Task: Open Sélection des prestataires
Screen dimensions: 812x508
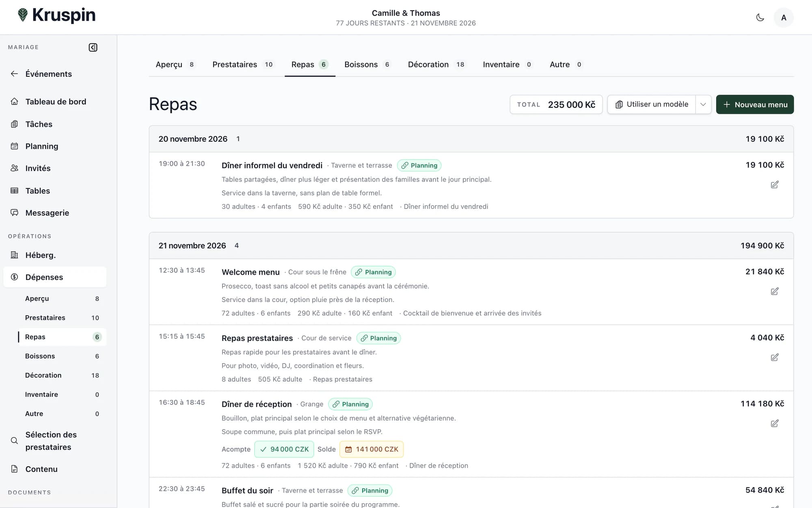Action: tap(55, 441)
